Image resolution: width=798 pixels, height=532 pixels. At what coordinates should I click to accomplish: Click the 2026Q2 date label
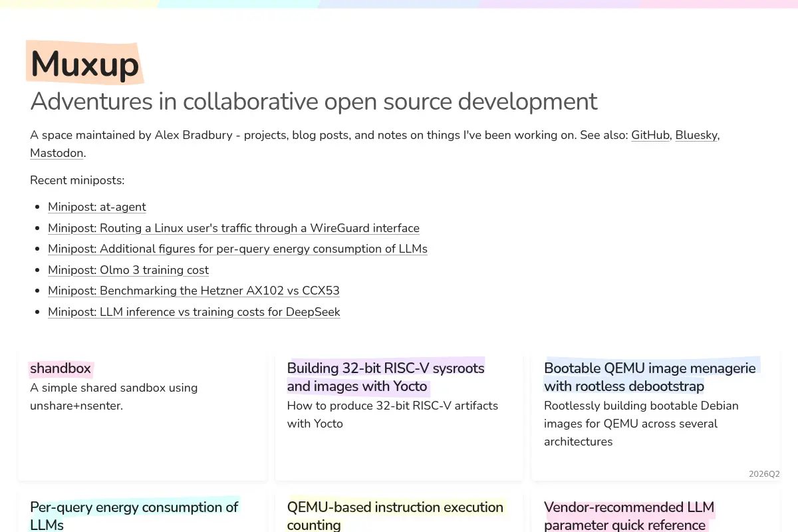pos(764,474)
